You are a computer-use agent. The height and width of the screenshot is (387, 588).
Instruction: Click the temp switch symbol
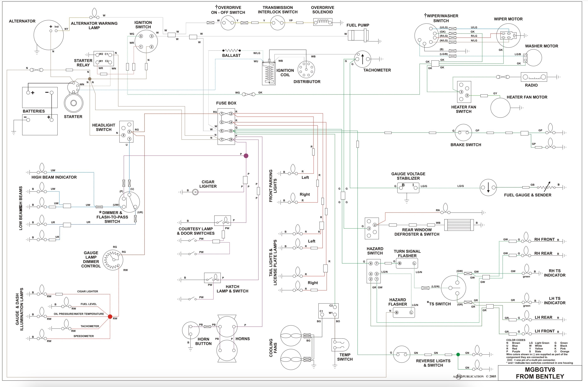[340, 345]
